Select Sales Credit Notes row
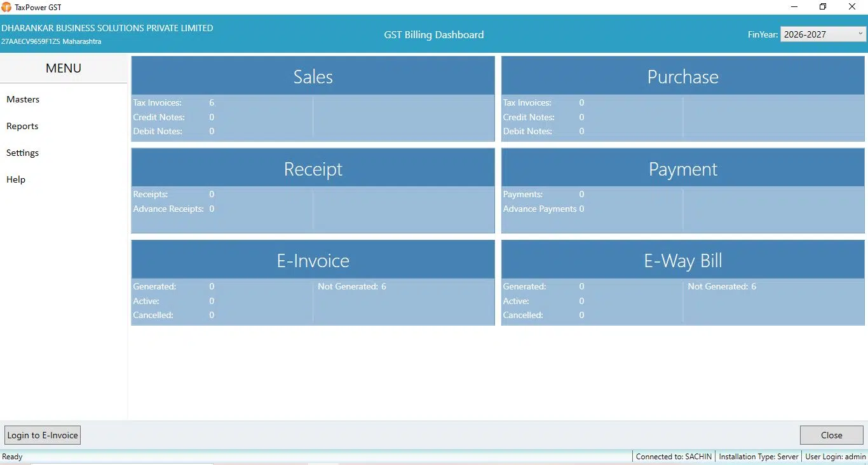This screenshot has width=868, height=465. click(173, 117)
